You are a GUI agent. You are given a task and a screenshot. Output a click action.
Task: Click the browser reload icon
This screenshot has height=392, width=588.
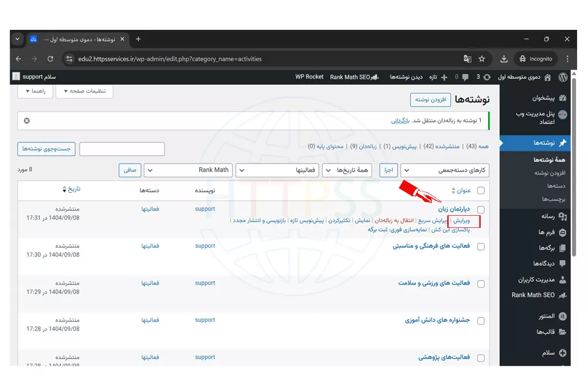click(50, 59)
